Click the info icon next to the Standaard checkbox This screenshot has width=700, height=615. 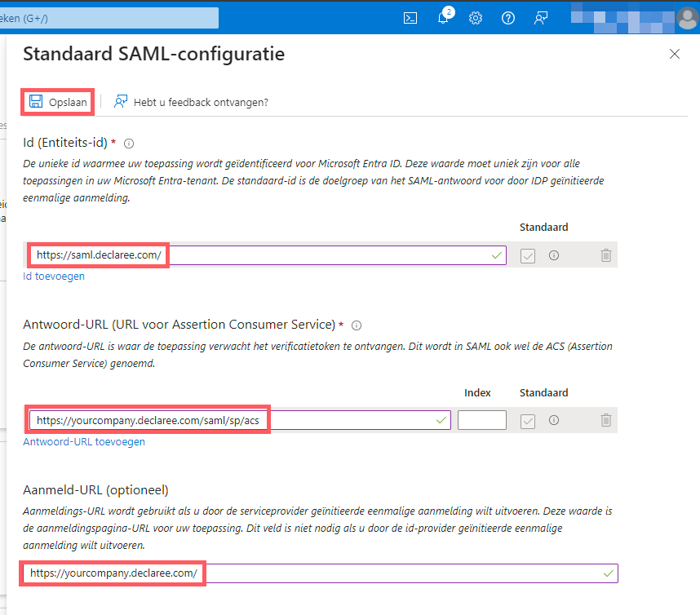(554, 255)
